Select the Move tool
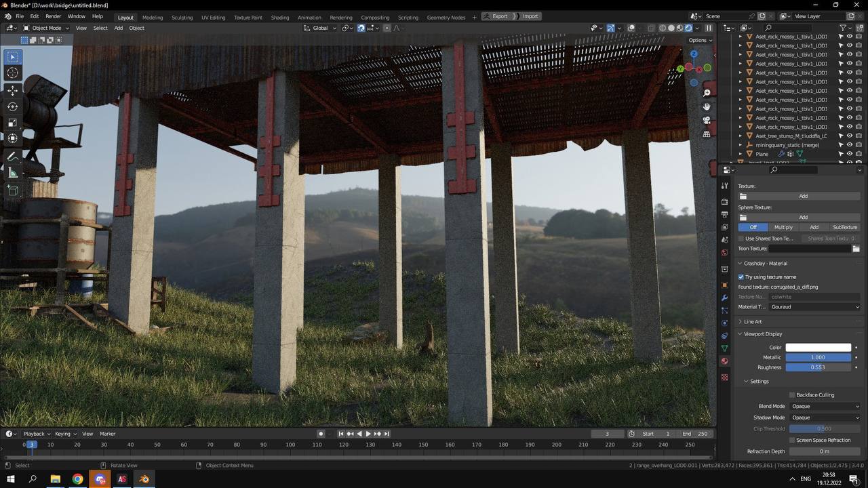 click(x=12, y=90)
